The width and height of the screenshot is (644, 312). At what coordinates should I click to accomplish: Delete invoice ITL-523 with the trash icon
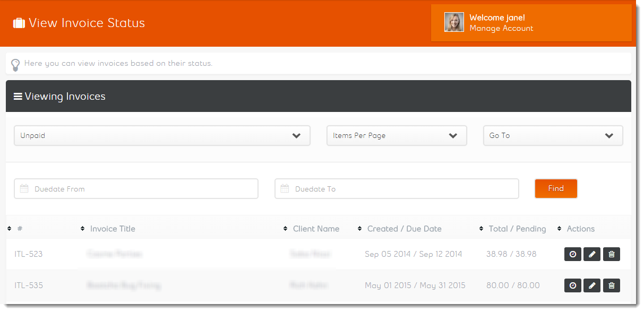[x=612, y=254]
